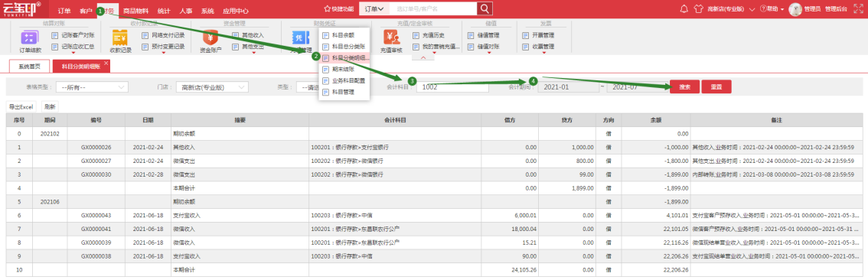Open 充值历史 from the ribbon
868x280 pixels.
(429, 35)
